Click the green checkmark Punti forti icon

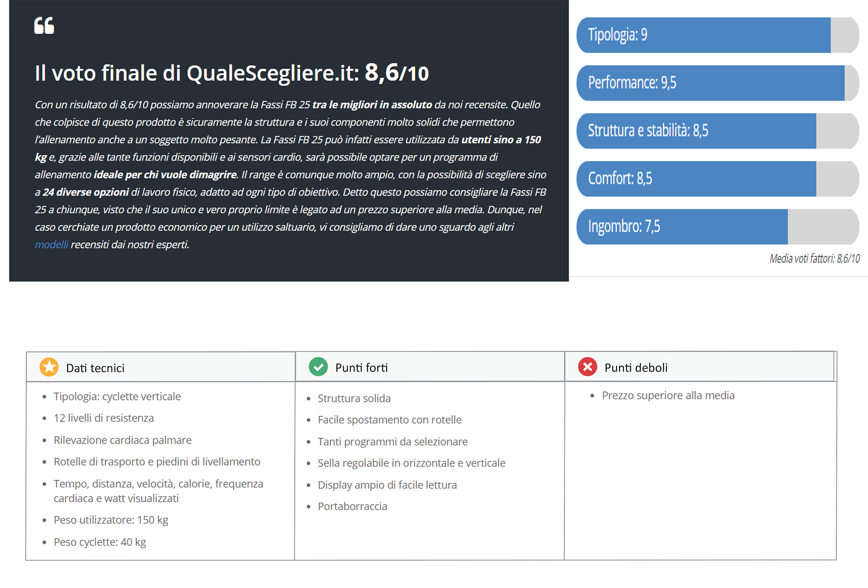point(318,367)
